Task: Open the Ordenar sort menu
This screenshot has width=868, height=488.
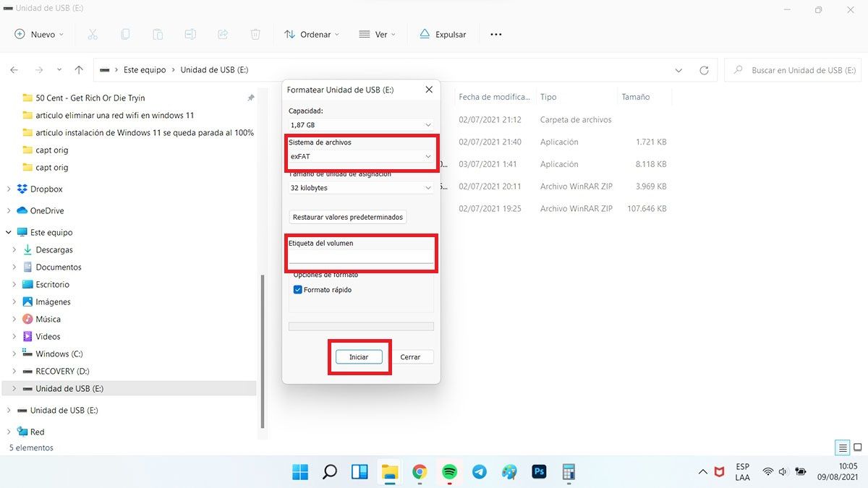Action: [x=312, y=34]
